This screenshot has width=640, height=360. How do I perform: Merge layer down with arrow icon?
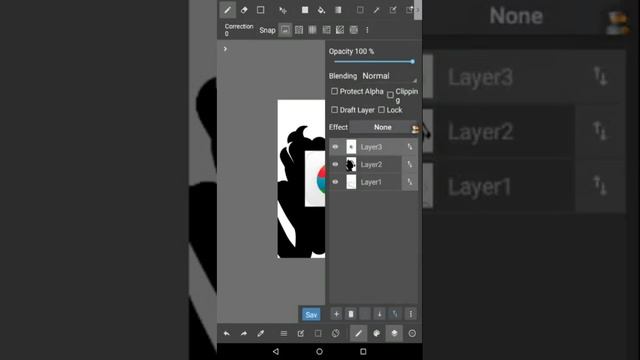pyautogui.click(x=379, y=314)
